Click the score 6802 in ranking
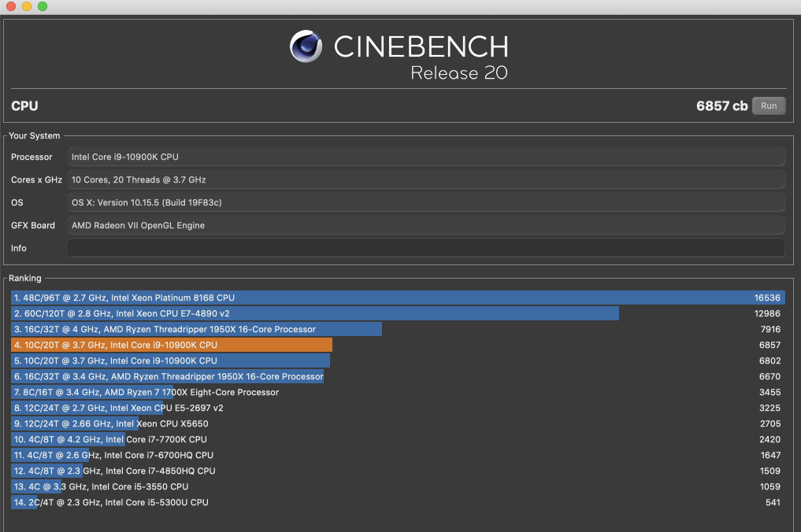This screenshot has width=801, height=532. click(x=769, y=361)
